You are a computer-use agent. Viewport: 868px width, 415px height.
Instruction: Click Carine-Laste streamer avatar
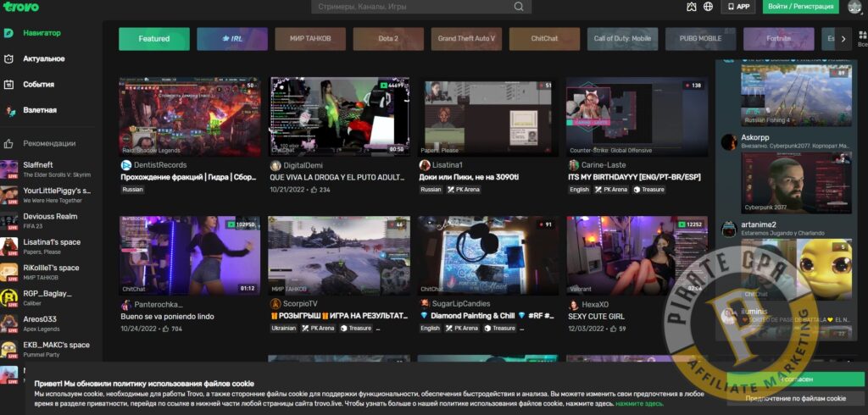pos(574,165)
